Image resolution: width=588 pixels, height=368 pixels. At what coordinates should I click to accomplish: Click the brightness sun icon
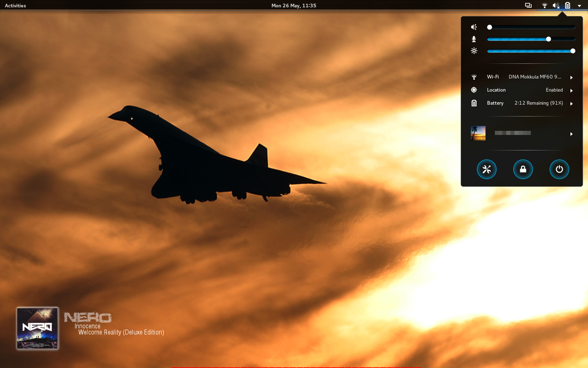tap(474, 51)
